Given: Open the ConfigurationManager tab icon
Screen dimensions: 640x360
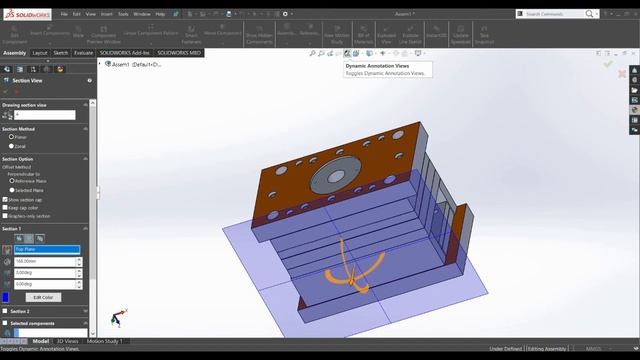Looking at the screenshot, I should pos(33,69).
